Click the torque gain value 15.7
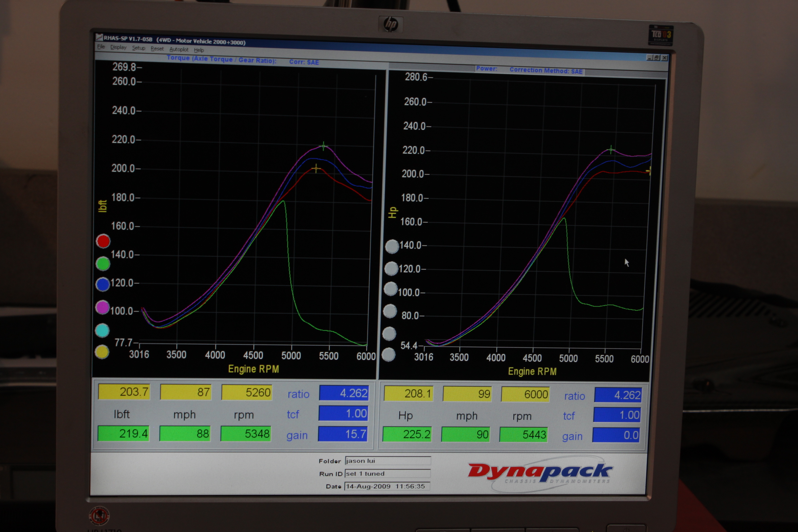 343,434
